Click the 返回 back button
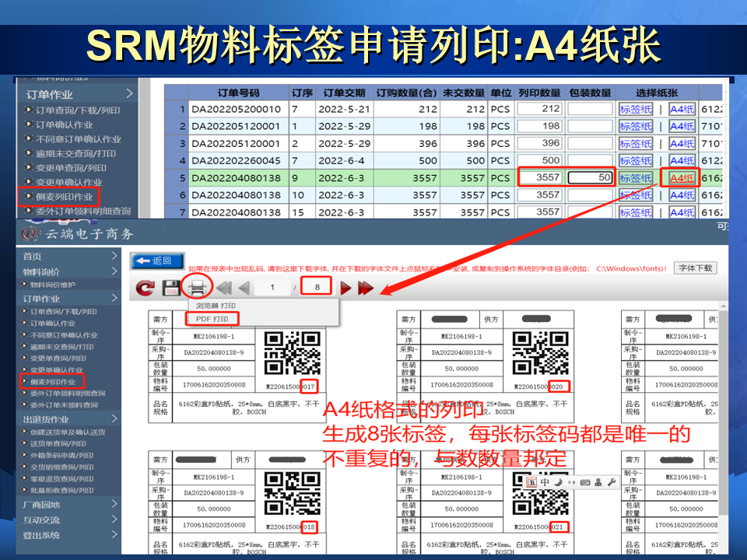Screen dimensions: 747x560 [x=156, y=261]
